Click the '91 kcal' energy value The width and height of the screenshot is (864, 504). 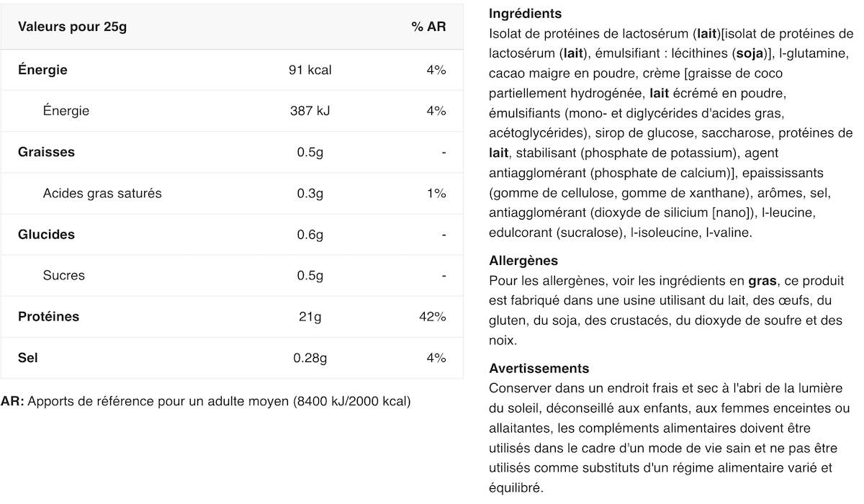310,70
